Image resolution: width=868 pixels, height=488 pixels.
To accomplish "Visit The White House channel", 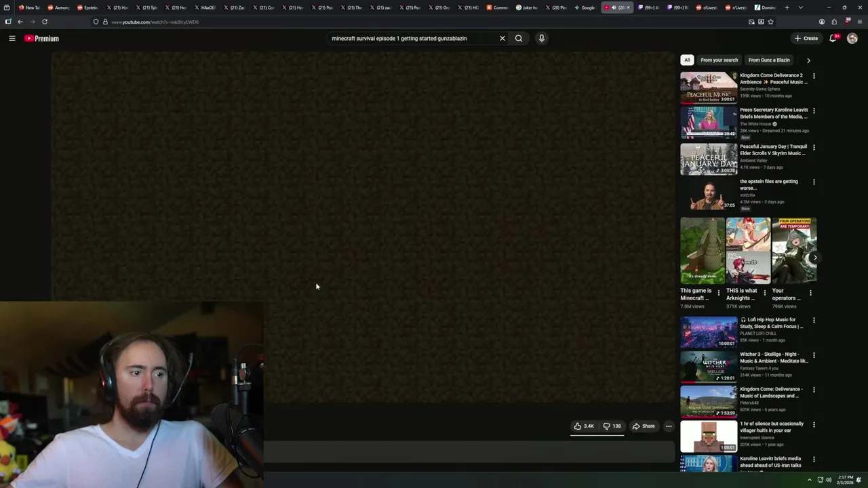I will (x=755, y=124).
